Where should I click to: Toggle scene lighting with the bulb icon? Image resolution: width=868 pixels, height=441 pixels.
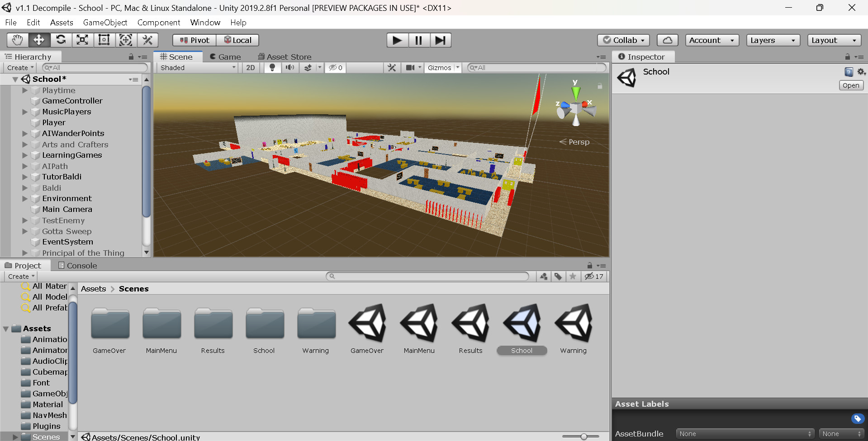point(272,67)
